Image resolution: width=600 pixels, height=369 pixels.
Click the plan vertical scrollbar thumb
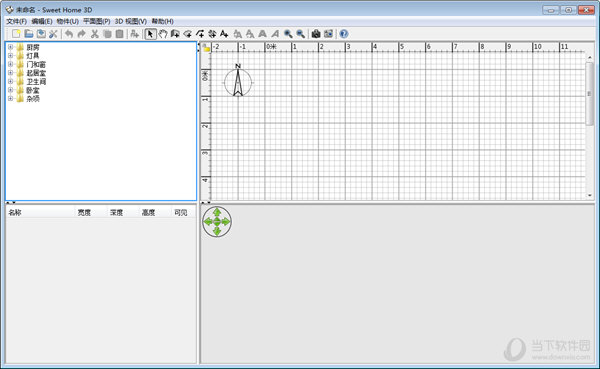(x=589, y=93)
